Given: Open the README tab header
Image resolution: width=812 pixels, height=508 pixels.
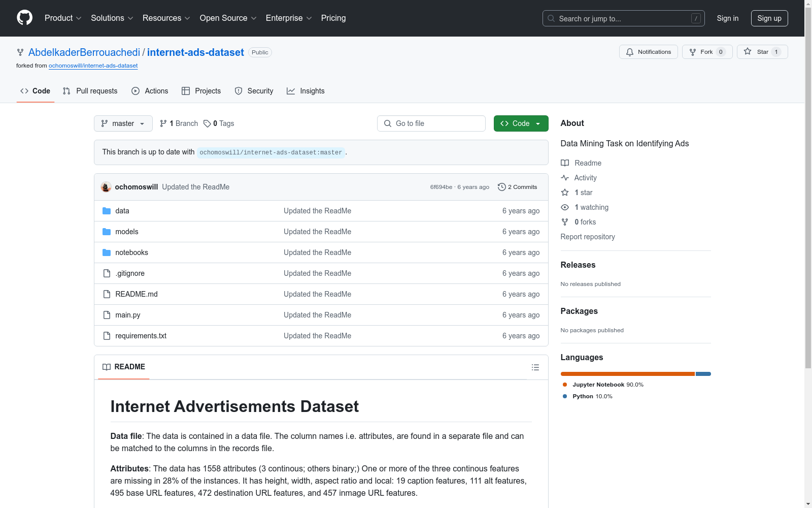Looking at the screenshot, I should click(x=124, y=367).
